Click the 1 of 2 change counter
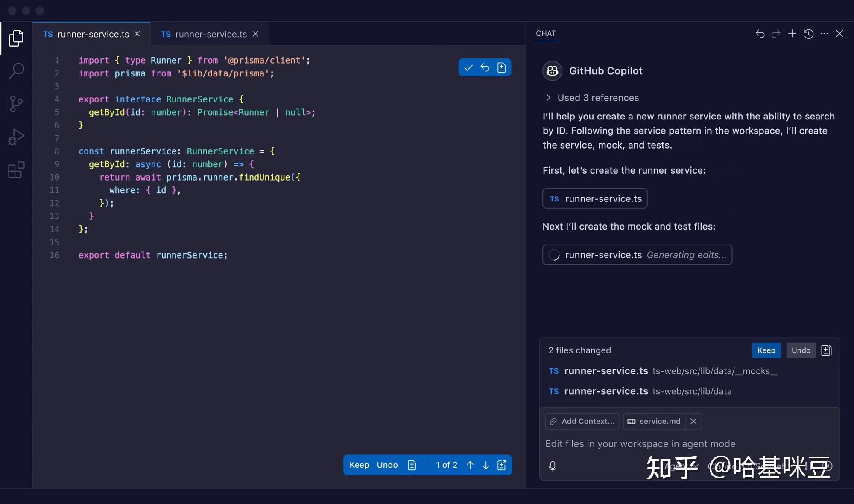Image resolution: width=854 pixels, height=504 pixels. point(447,465)
